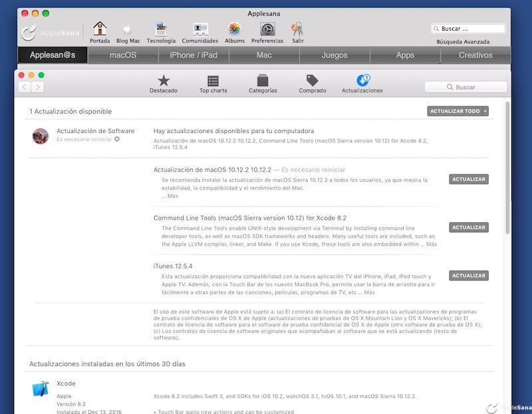The width and height of the screenshot is (532, 414).
Task: Go back with App Store back arrow
Action: (25, 87)
